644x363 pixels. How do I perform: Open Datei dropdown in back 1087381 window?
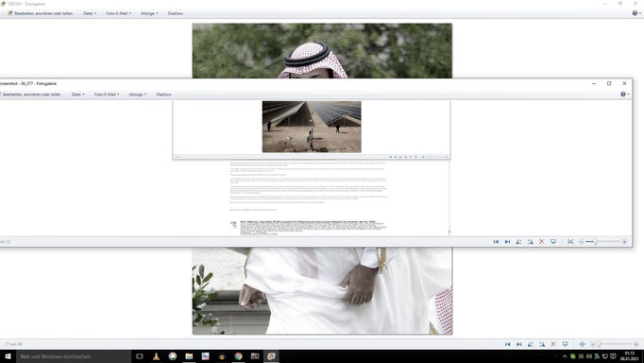click(90, 13)
